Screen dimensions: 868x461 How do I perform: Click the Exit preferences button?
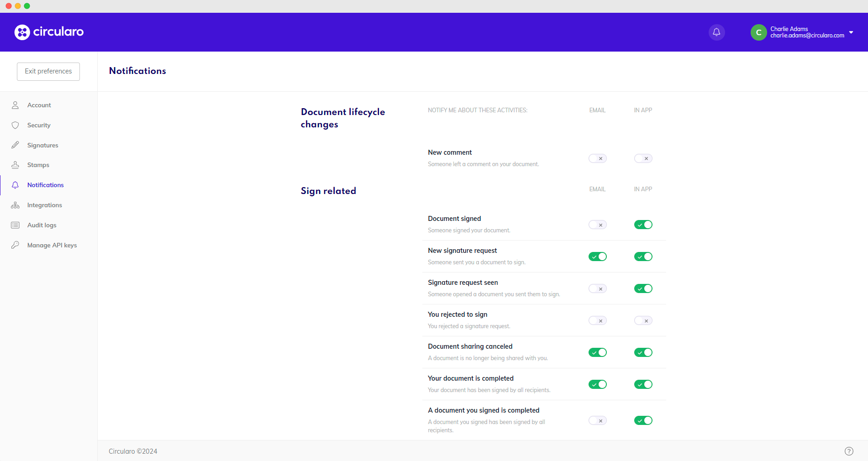(48, 71)
